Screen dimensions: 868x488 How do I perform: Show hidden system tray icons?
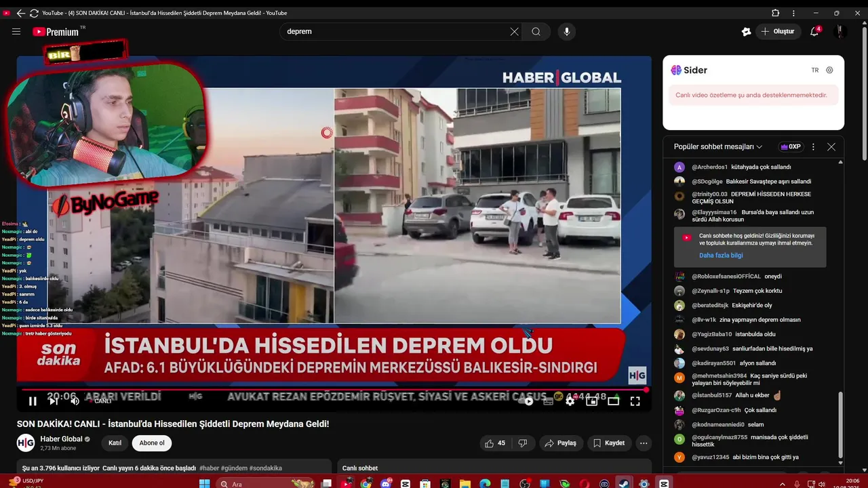tap(782, 484)
